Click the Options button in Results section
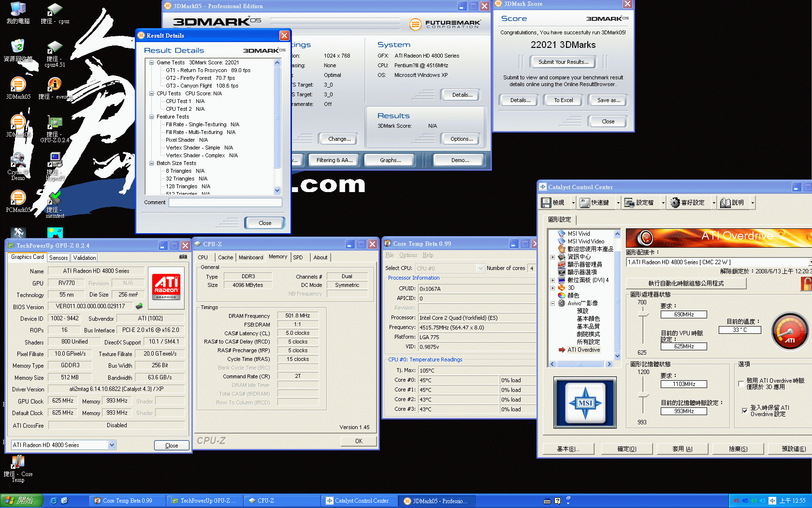The width and height of the screenshot is (812, 508). 462,139
